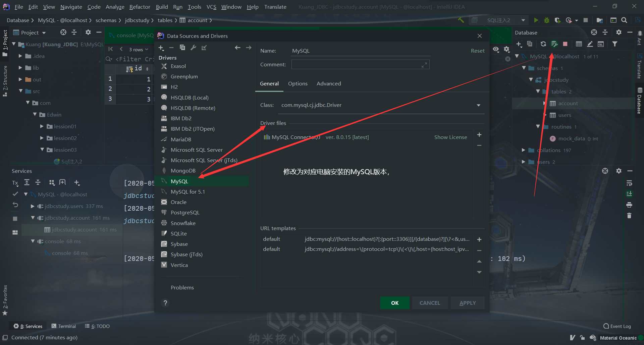Screen dimensions: 644x345
Task: Click make global import icon in dialog toolbar
Action: point(204,48)
